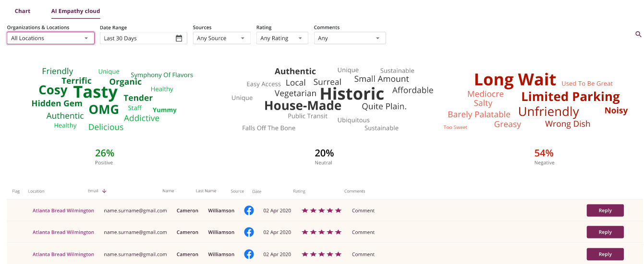
Task: Open the calendar icon in Date Range
Action: pos(179,38)
